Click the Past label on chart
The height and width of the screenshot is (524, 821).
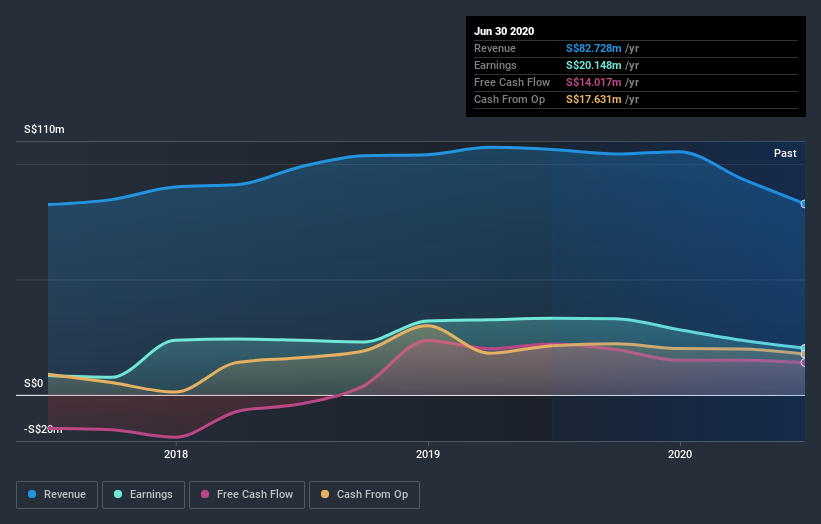click(x=785, y=153)
